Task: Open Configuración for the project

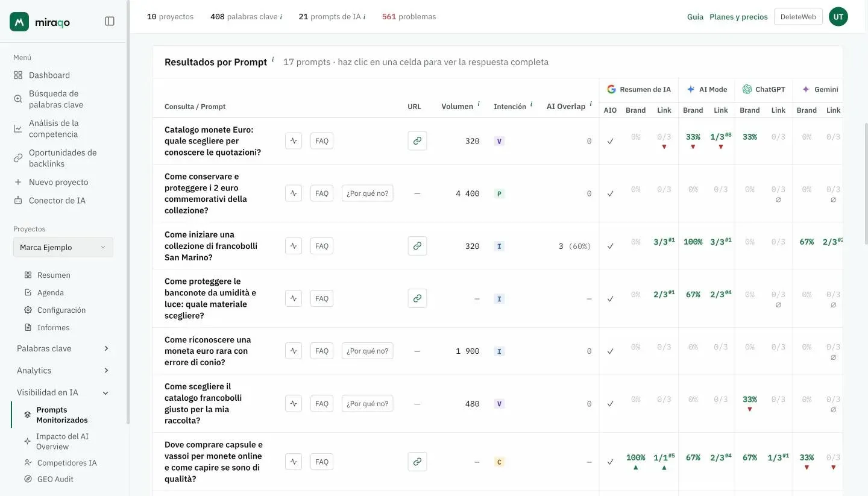Action: point(61,310)
